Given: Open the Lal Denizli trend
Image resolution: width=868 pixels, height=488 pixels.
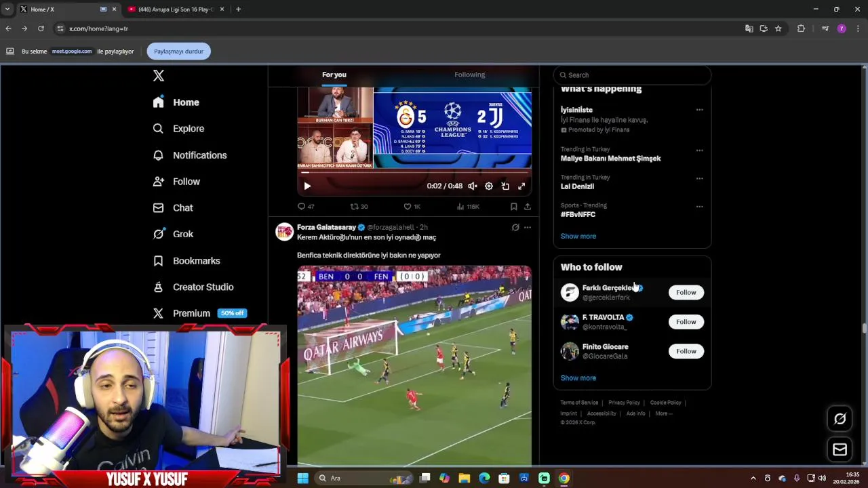Looking at the screenshot, I should tap(577, 186).
